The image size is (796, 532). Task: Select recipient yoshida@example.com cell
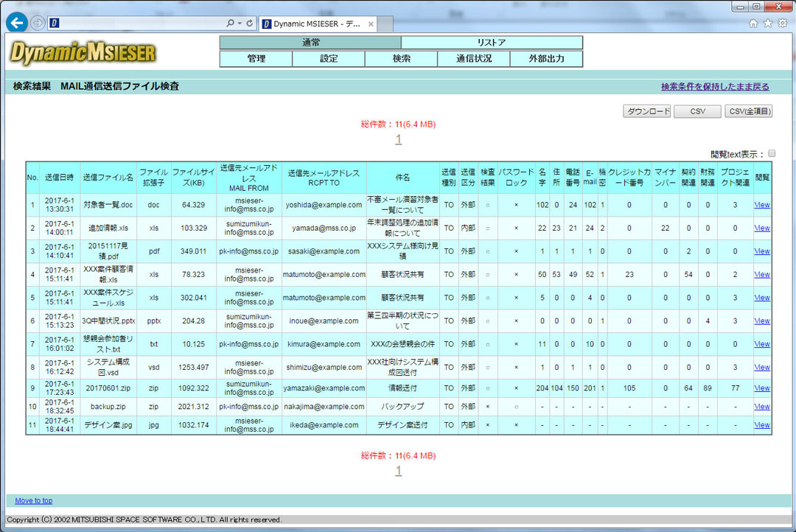[x=324, y=205]
